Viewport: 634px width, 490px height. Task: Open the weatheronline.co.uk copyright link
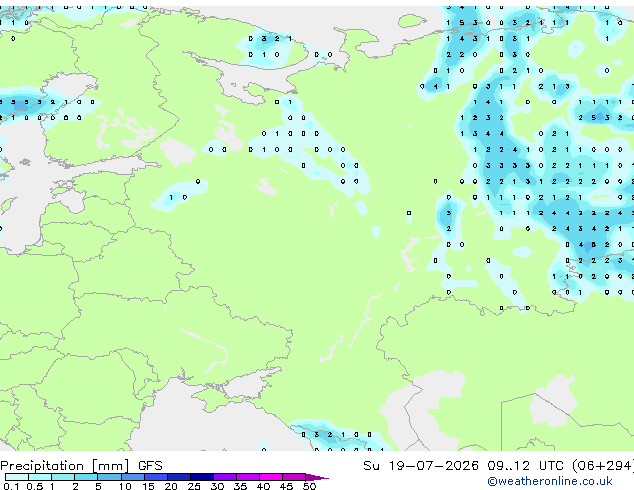(x=550, y=481)
